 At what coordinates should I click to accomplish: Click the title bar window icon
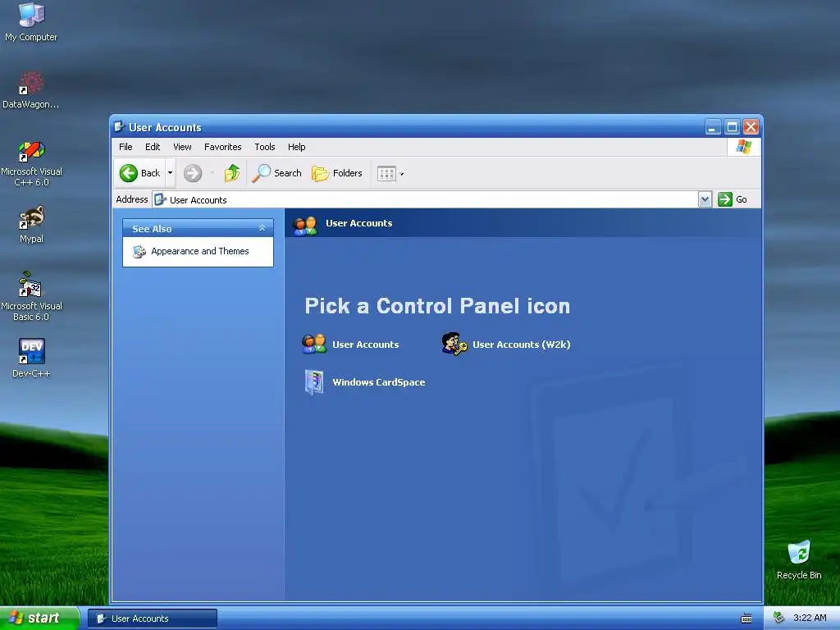pos(120,127)
